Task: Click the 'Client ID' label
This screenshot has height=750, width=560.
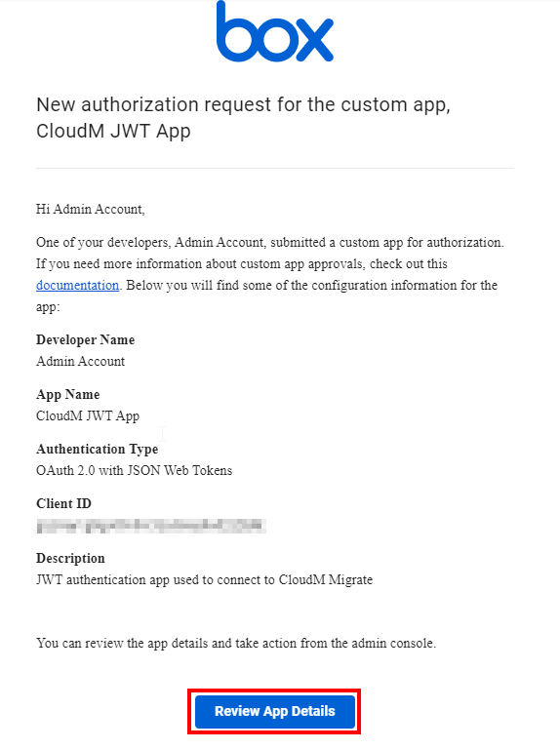Action: point(63,503)
